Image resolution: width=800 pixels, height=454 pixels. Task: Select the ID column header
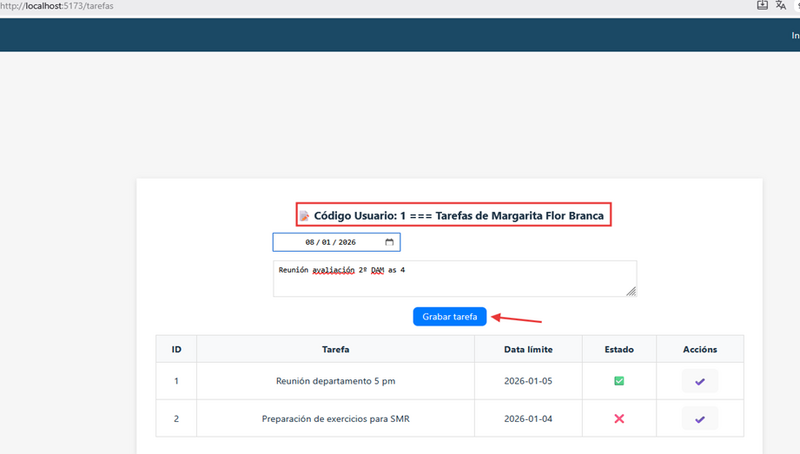(176, 349)
